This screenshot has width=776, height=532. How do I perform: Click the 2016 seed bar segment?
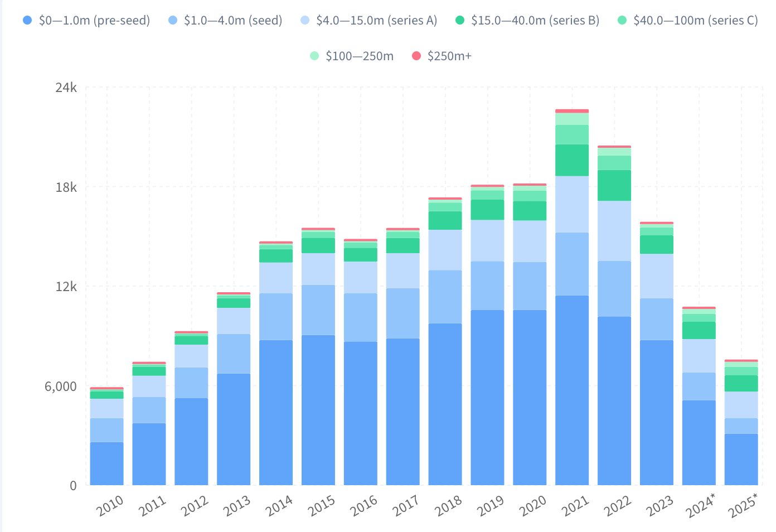(360, 317)
